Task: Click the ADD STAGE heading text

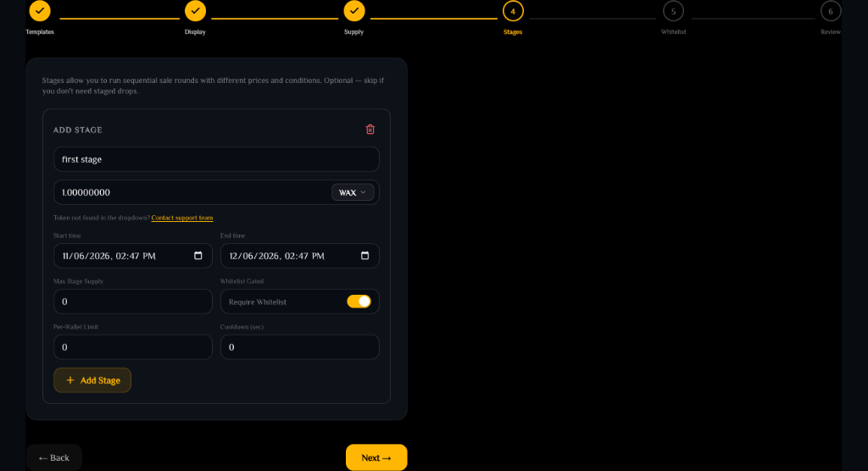Action: [x=77, y=130]
